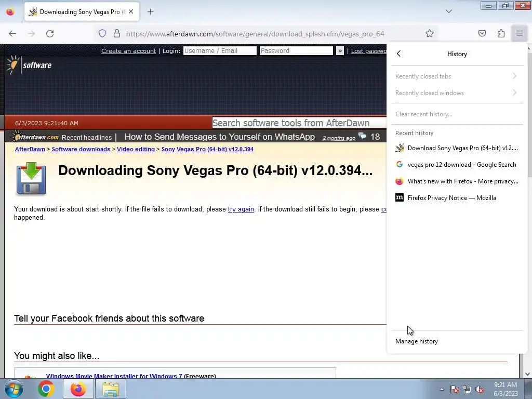Open the Video editing breadcrumb
Viewport: 532px width, 399px height.
pyautogui.click(x=136, y=149)
